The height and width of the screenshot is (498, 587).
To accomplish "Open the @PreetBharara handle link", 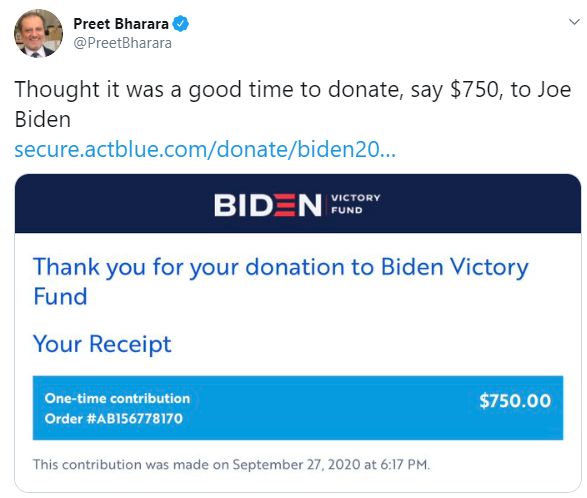I will click(122, 43).
